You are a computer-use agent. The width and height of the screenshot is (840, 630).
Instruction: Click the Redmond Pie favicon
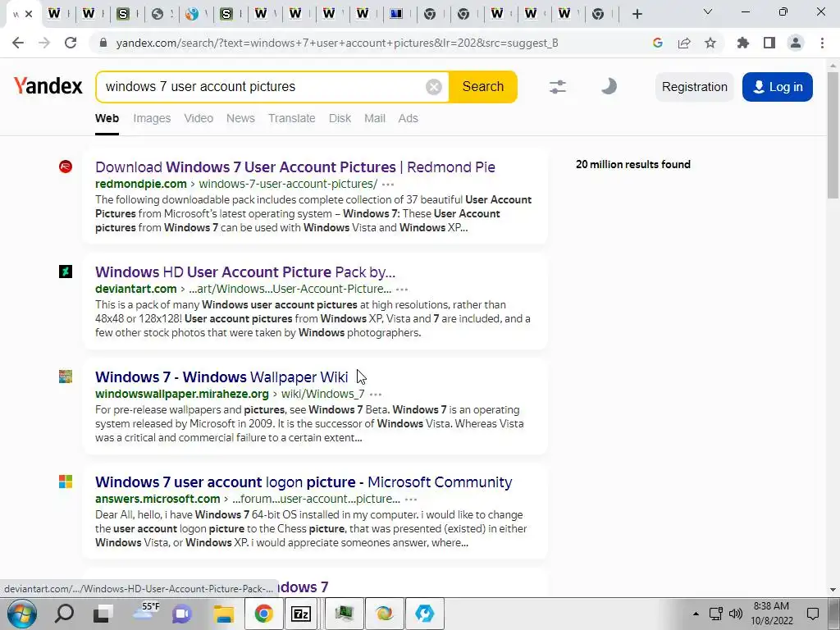pyautogui.click(x=66, y=167)
